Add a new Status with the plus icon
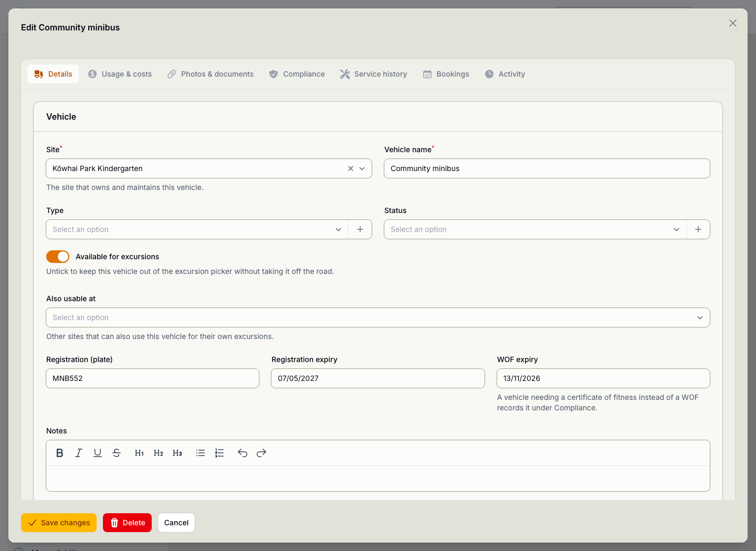756x551 pixels. tap(698, 229)
